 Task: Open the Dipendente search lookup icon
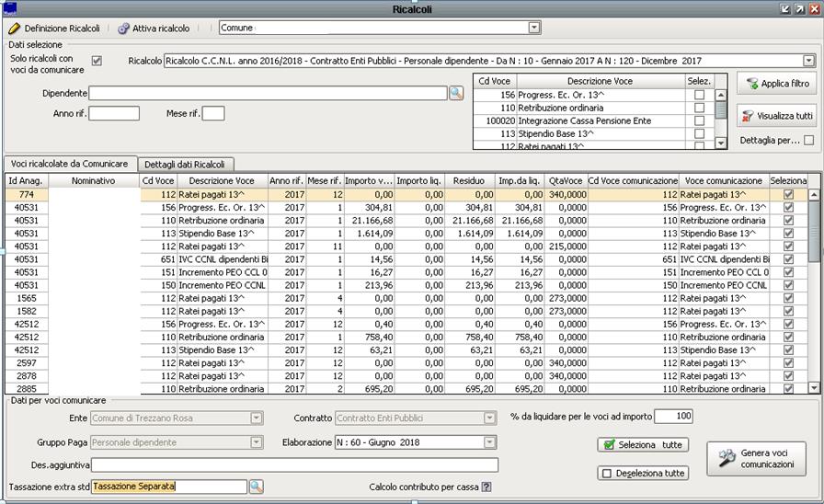coord(456,93)
